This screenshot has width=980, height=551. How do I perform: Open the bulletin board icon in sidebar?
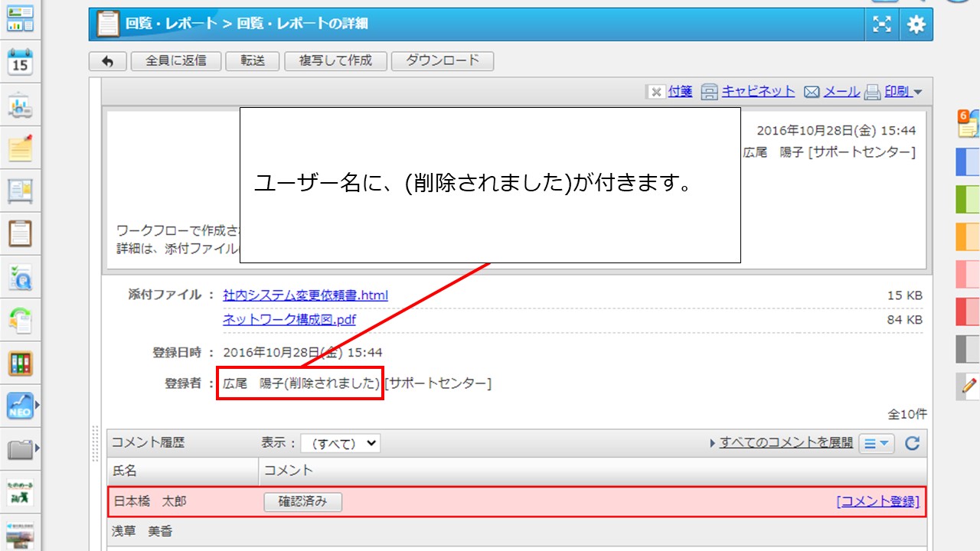pyautogui.click(x=20, y=191)
